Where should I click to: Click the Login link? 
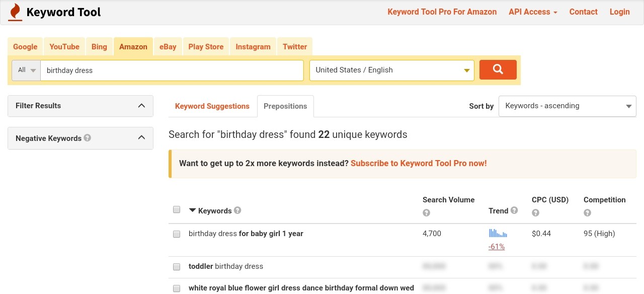click(x=620, y=12)
